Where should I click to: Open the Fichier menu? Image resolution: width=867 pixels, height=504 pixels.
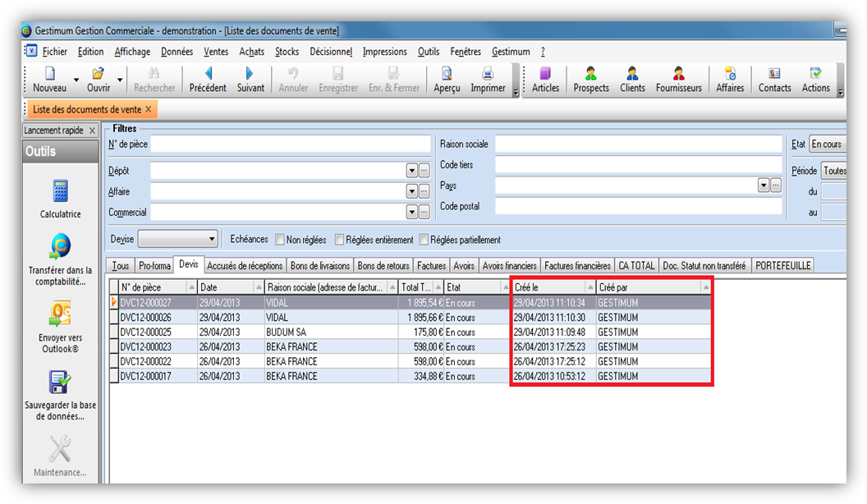click(x=55, y=52)
